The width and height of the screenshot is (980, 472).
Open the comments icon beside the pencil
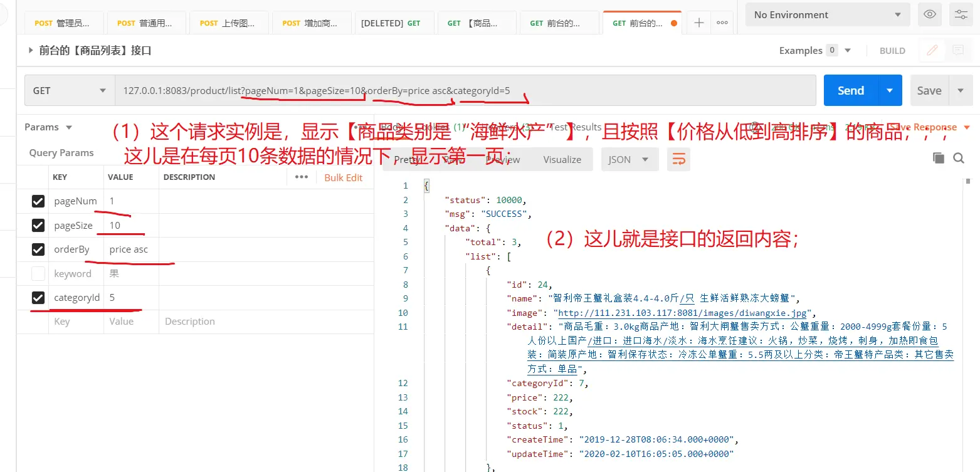pos(957,50)
